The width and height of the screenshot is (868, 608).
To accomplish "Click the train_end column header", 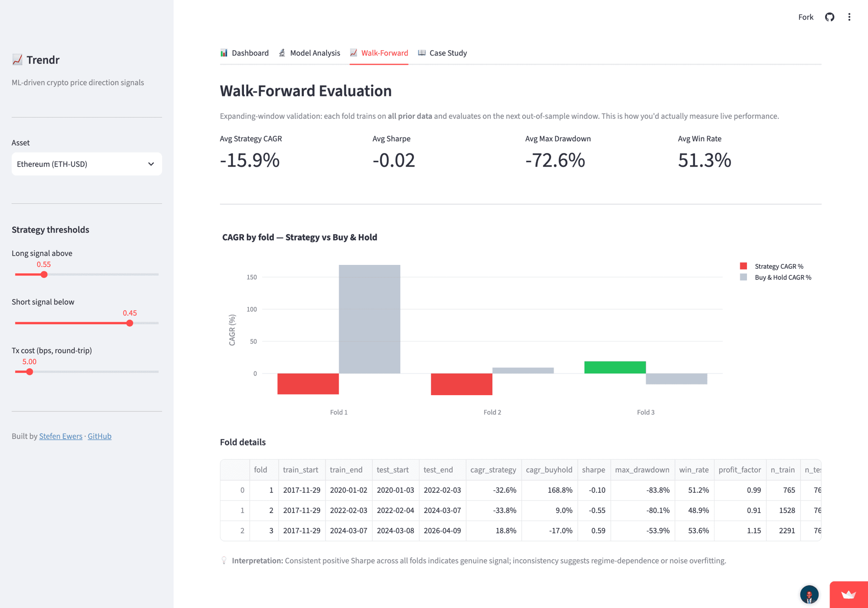I will coord(348,470).
